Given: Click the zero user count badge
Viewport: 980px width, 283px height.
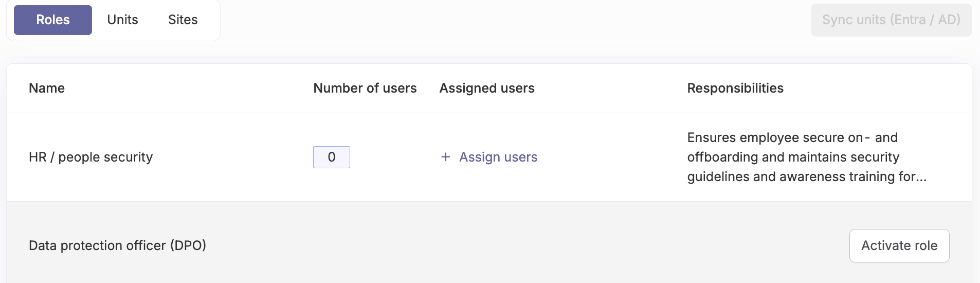Looking at the screenshot, I should click(x=332, y=157).
